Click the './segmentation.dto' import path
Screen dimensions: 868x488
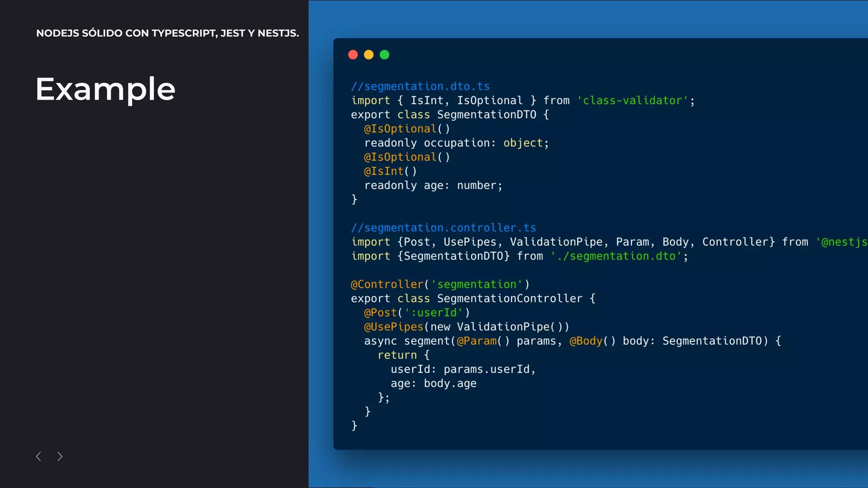click(616, 256)
